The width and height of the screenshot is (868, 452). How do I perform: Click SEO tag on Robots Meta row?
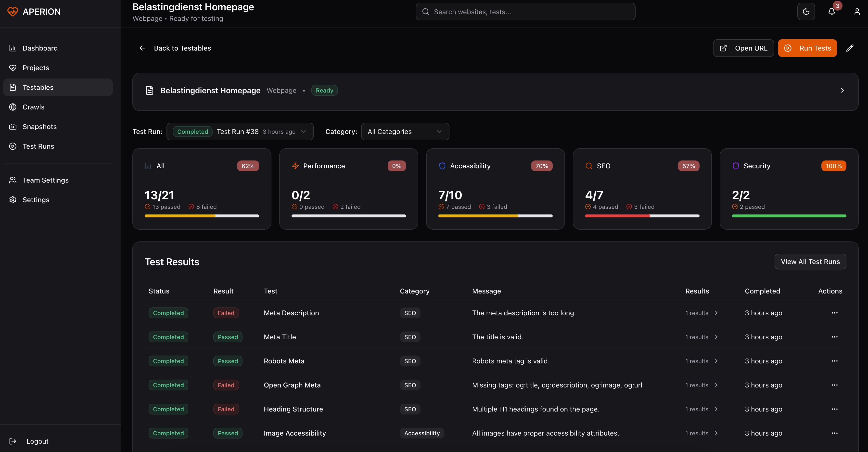click(x=410, y=360)
